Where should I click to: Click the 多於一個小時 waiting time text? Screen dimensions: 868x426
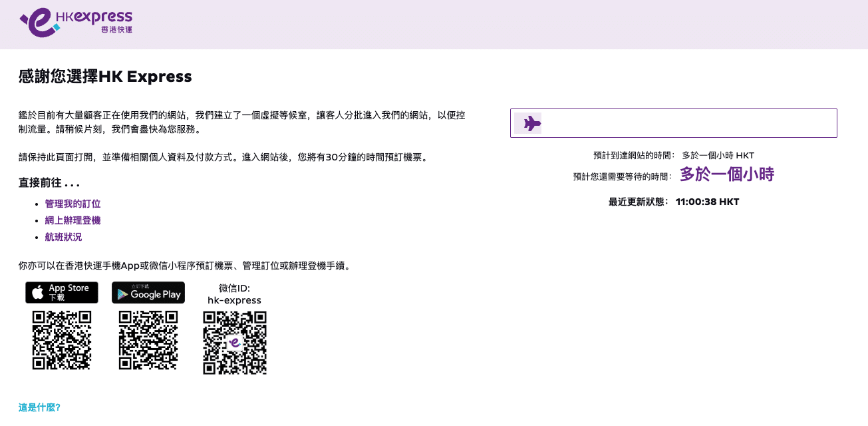[x=727, y=175]
